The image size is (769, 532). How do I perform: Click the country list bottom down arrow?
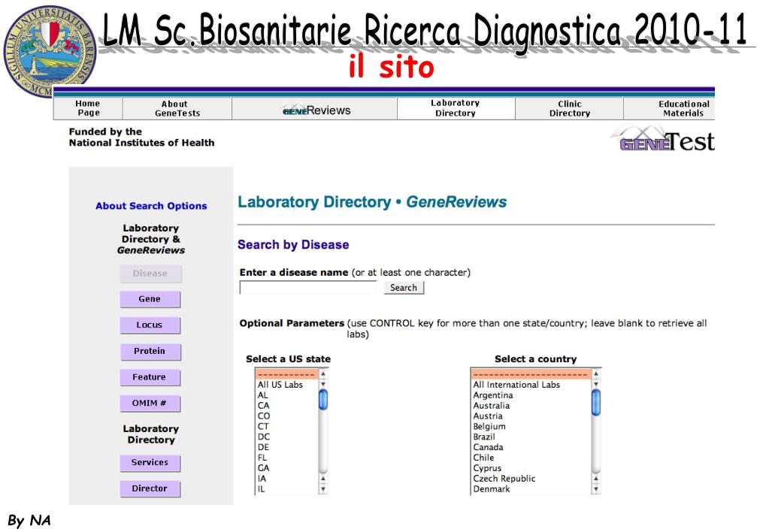[596, 489]
